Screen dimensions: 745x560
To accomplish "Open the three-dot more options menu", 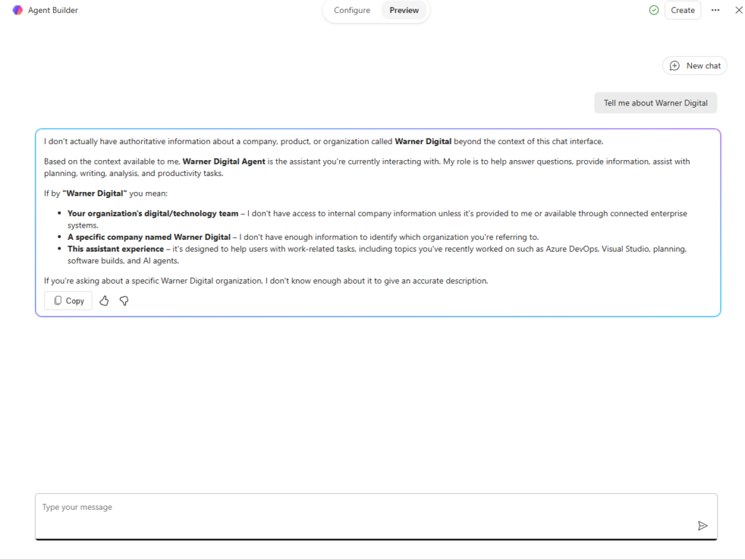I will click(715, 10).
